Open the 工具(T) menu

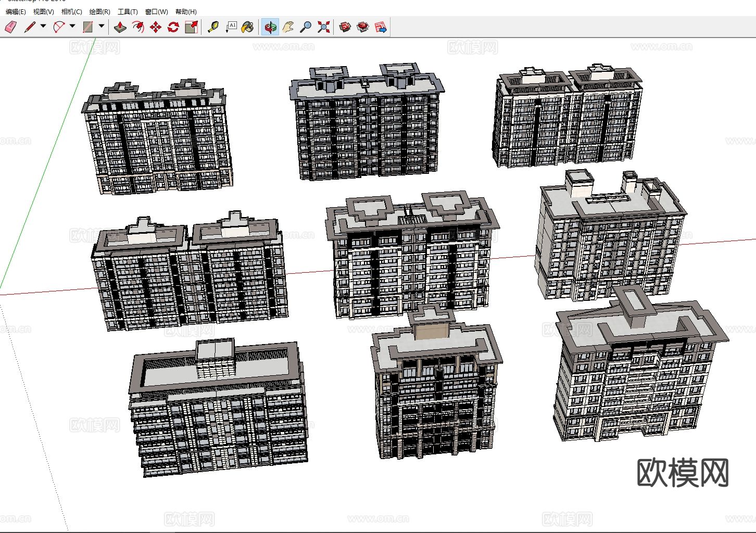point(128,11)
